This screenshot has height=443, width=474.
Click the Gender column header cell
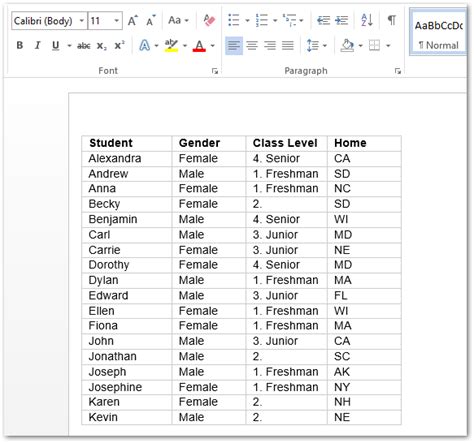(x=209, y=143)
